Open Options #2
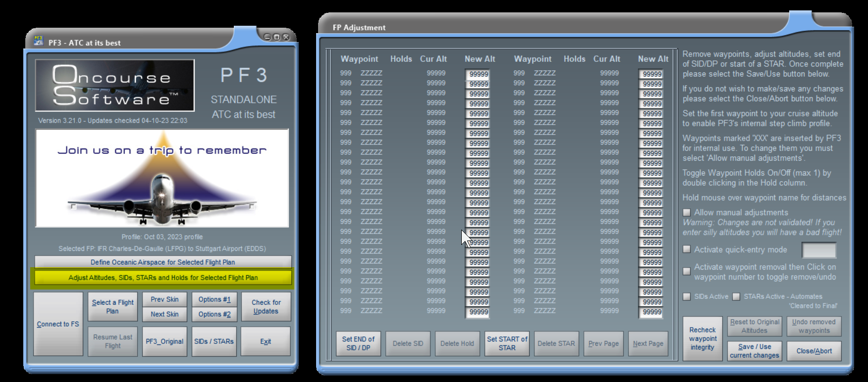Viewport: 868px width, 382px height. tap(215, 314)
